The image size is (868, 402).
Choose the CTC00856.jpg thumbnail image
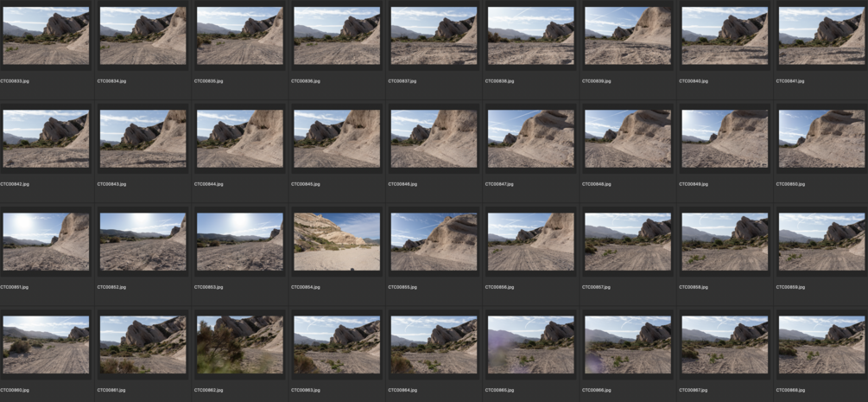click(x=531, y=242)
